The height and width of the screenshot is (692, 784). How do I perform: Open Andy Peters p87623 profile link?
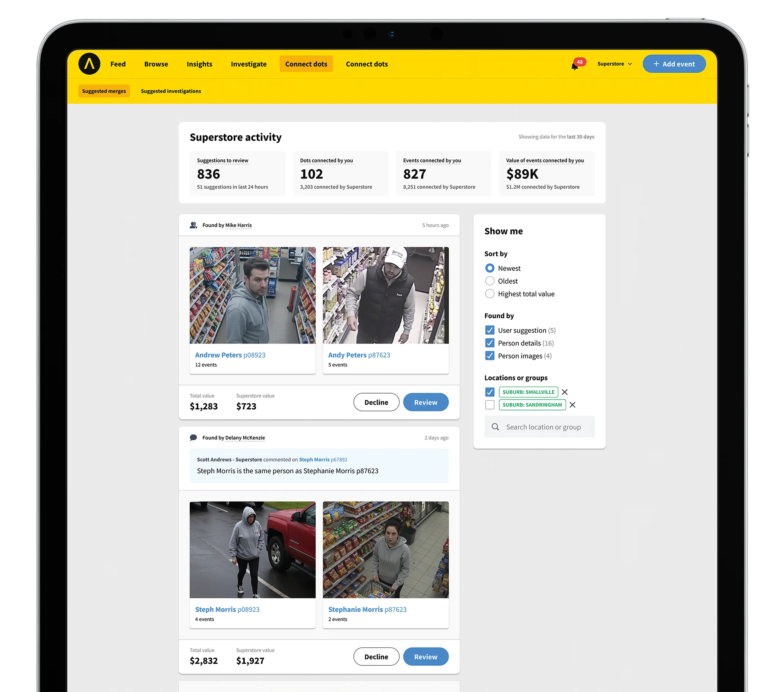(359, 355)
